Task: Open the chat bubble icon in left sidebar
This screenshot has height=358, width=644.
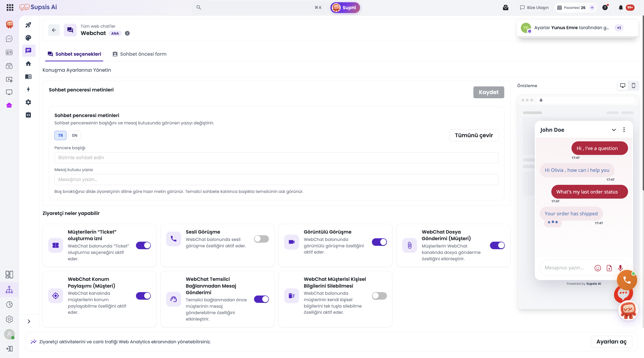Action: [9, 39]
